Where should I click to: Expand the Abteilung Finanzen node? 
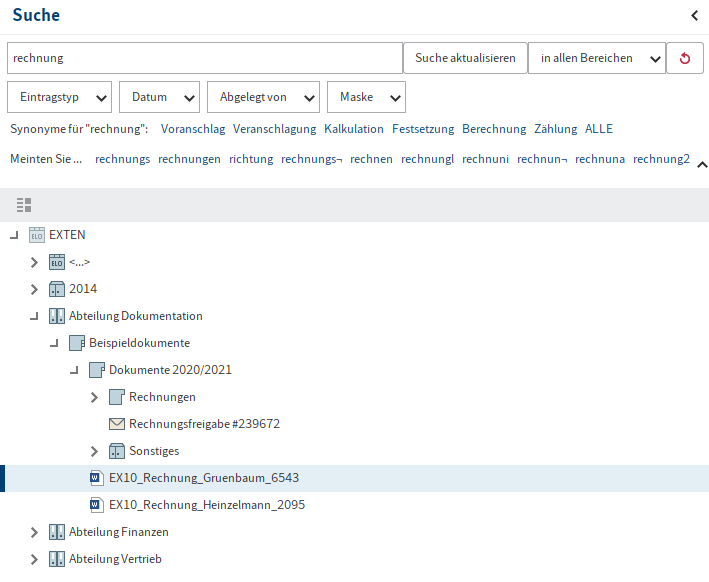pos(34,532)
